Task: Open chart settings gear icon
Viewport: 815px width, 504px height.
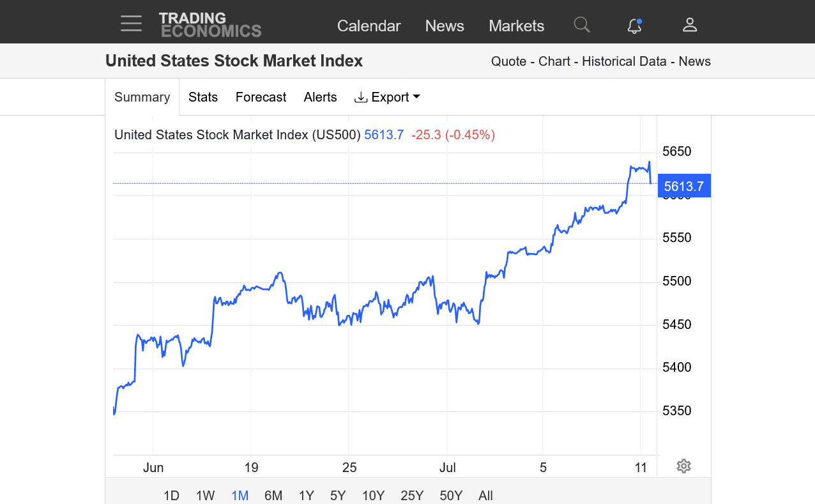Action: tap(683, 466)
